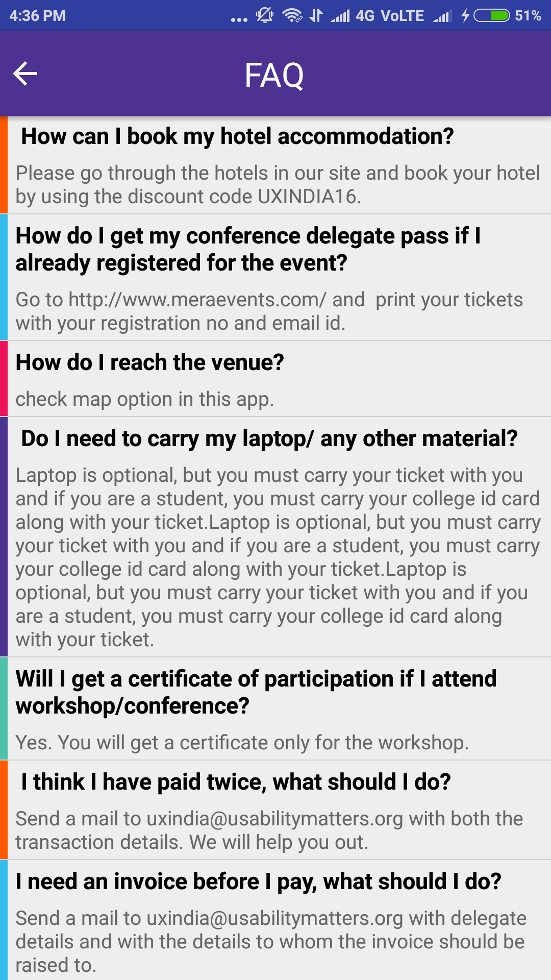
Task: Tap the FAQ title in header
Action: 274,75
